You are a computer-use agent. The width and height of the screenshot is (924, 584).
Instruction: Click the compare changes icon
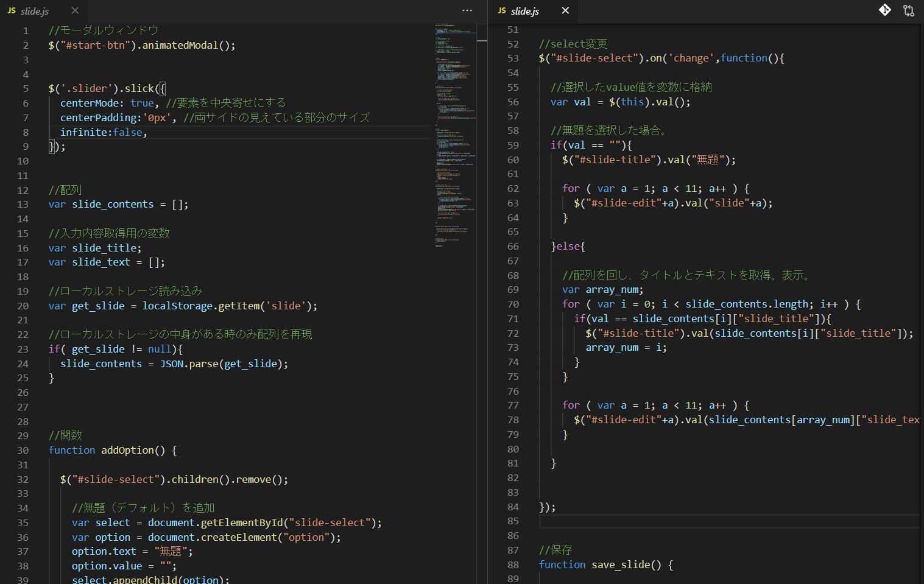[x=909, y=10]
